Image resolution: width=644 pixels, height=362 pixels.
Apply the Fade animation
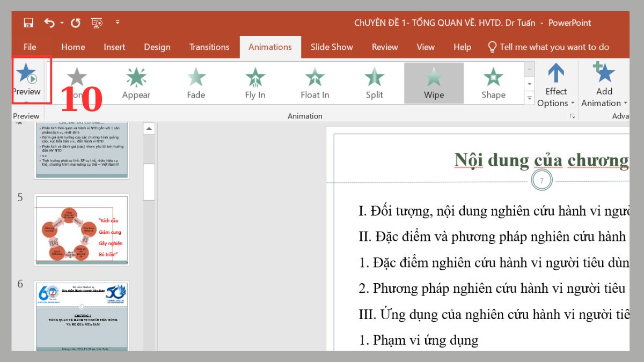tap(195, 83)
